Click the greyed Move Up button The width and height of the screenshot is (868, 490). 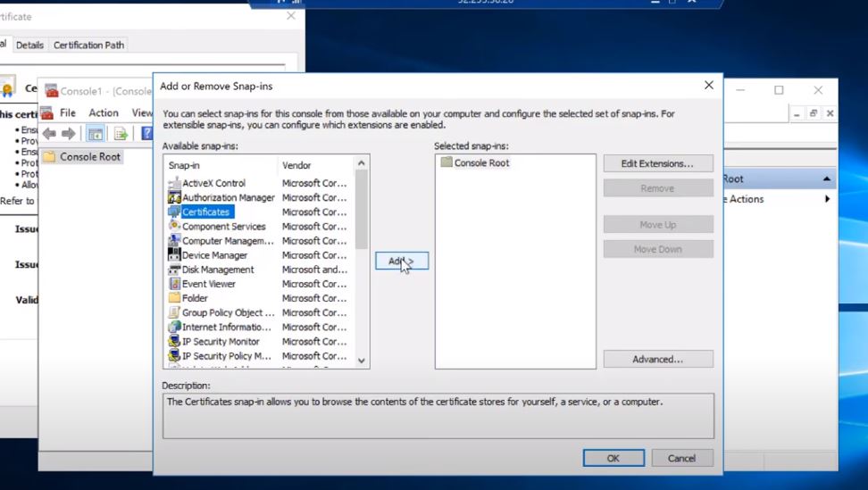(x=658, y=225)
